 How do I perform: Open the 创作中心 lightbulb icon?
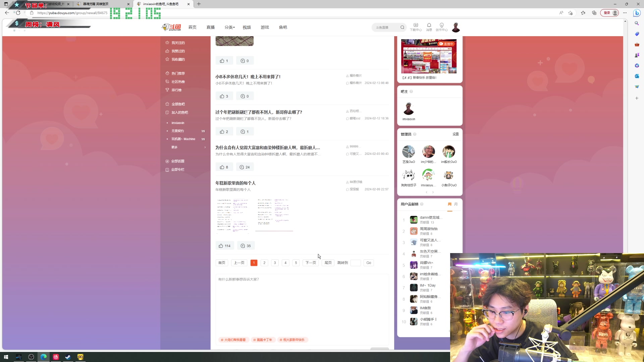point(442,25)
